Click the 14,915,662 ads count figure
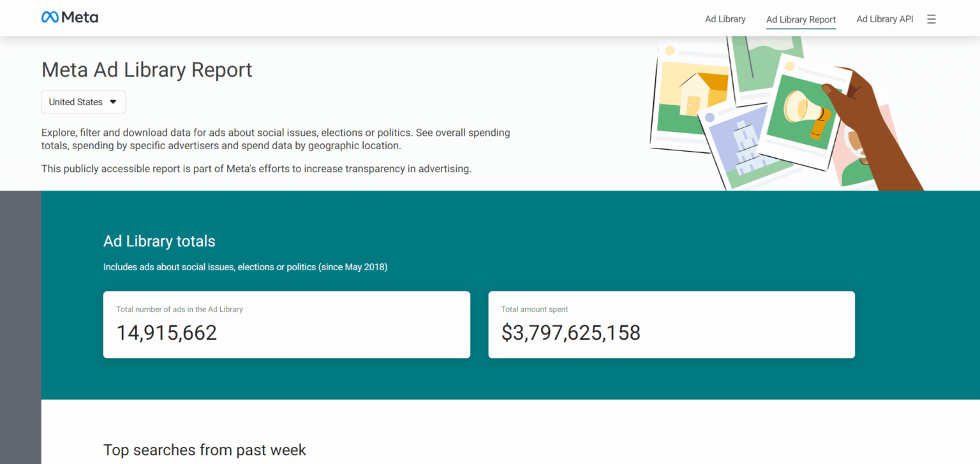 click(167, 333)
